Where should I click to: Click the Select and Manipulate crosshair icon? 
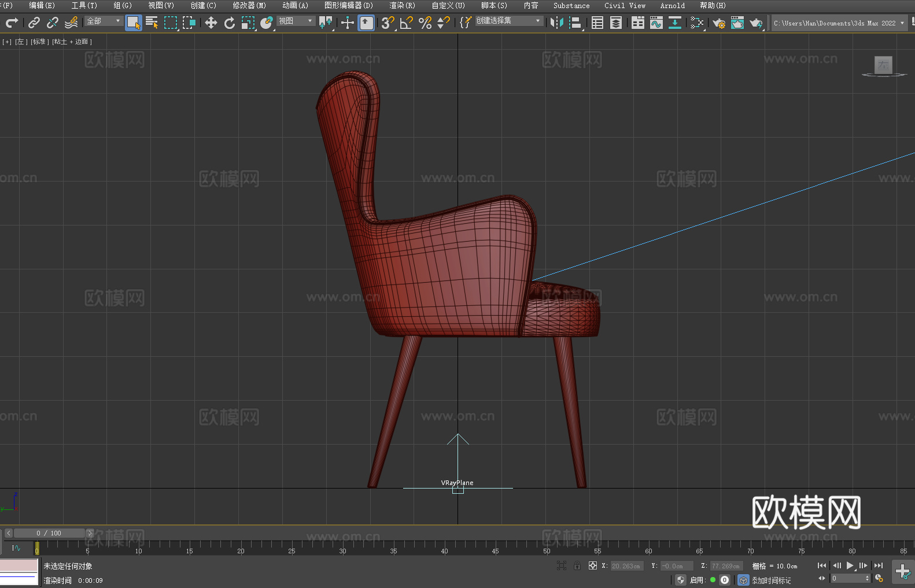coord(347,23)
